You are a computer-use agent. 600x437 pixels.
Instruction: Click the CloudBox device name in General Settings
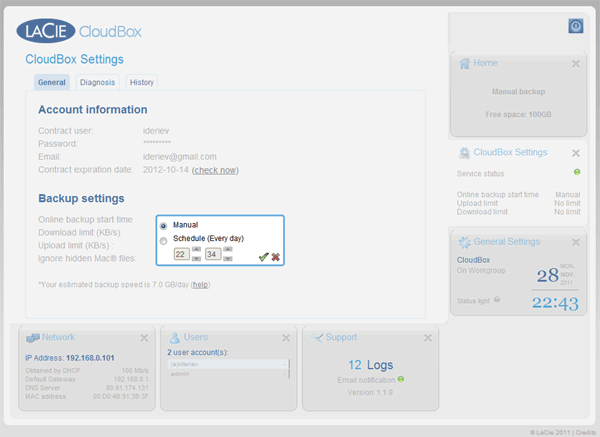tap(473, 260)
